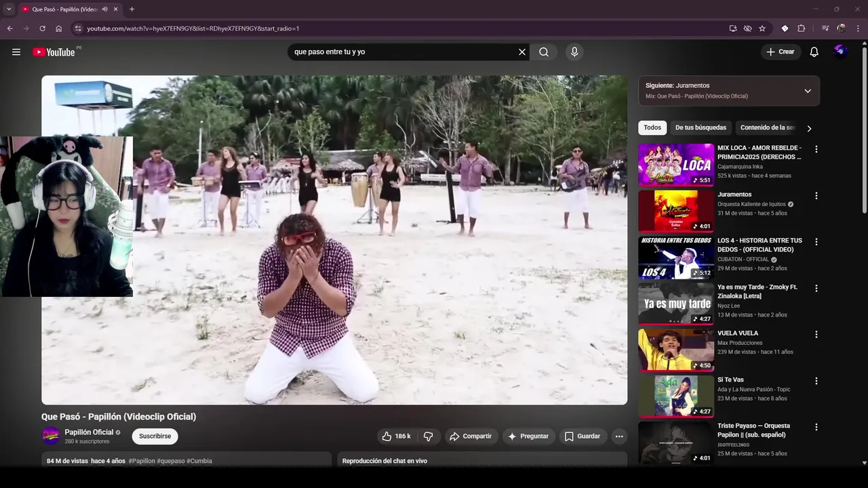
Task: Open the media control playlist icon
Action: click(x=825, y=28)
